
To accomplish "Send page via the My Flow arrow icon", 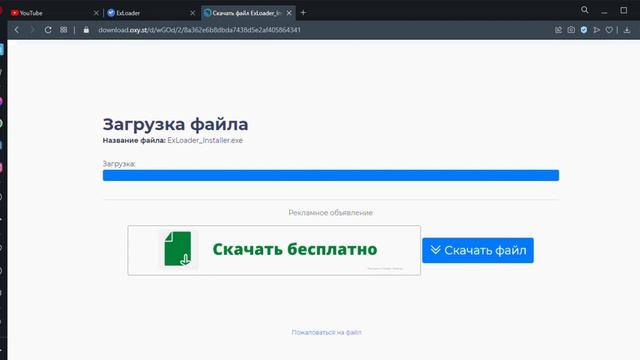I will pos(597,30).
